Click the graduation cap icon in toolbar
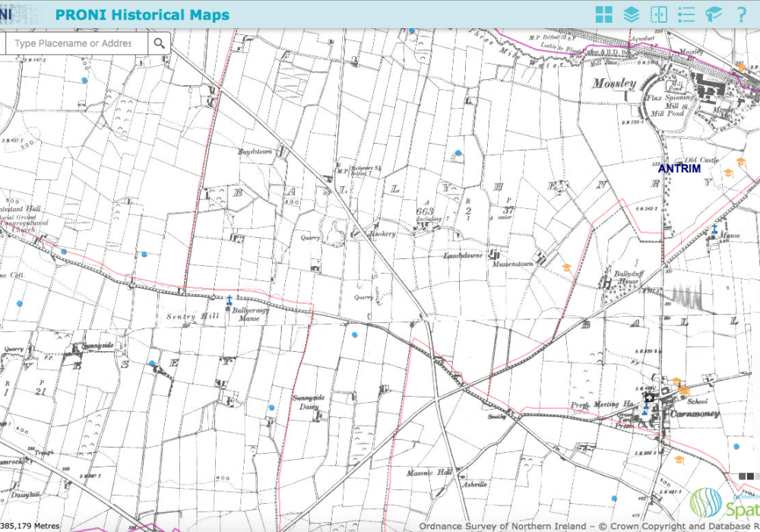760x532 pixels. click(x=713, y=14)
